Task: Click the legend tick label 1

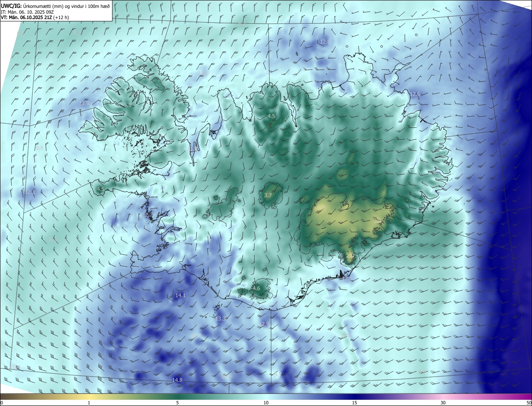Action: tap(89, 403)
